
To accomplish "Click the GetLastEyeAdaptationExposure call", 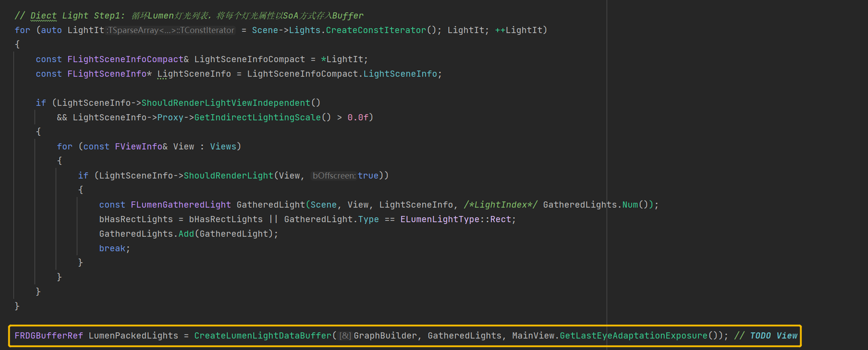I will click(x=634, y=336).
